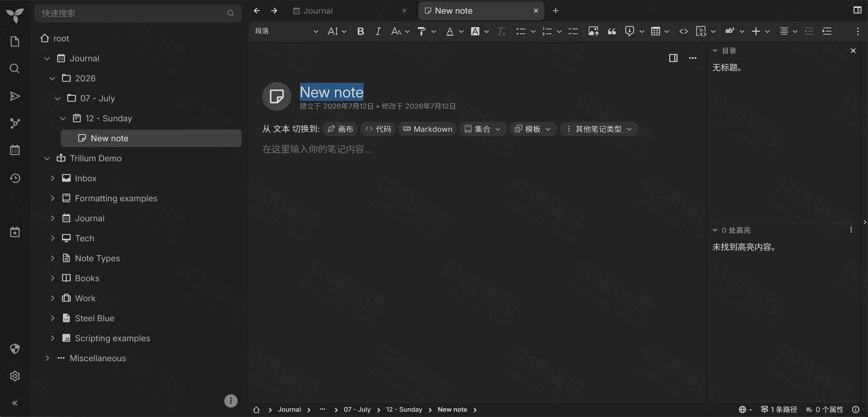This screenshot has width=868, height=417.
Task: Open settings gear in launcher
Action: [15, 376]
